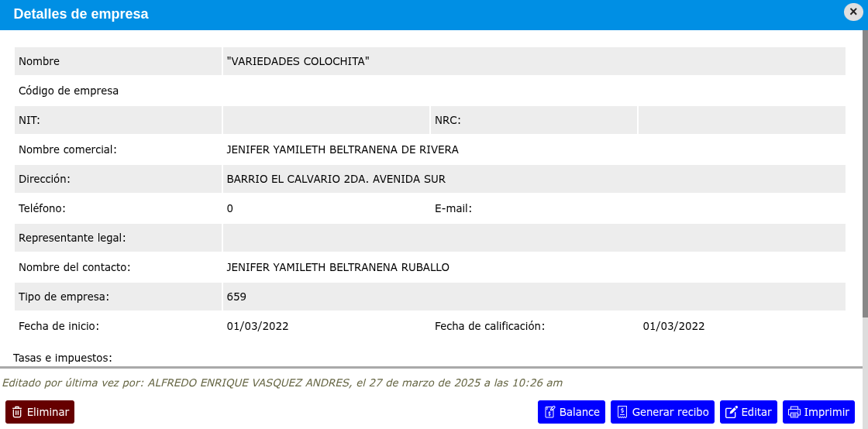Select contact JENIFER YAMILETH BELTRANENA RUBALLO

(338, 268)
